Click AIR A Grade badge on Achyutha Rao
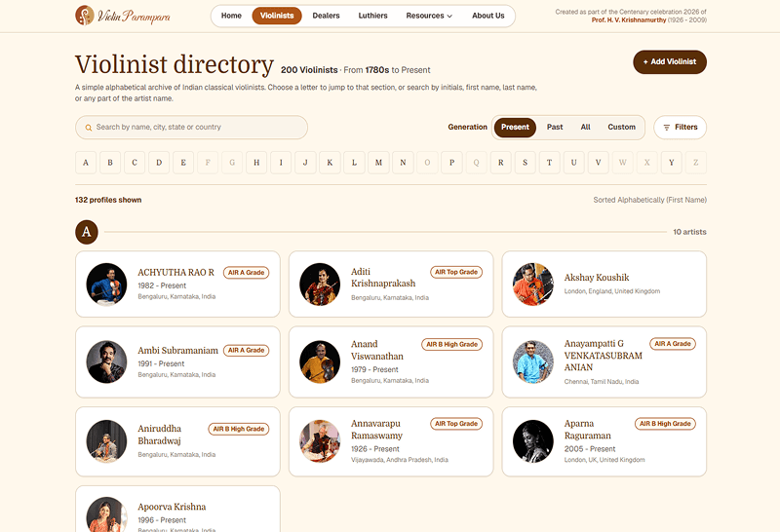This screenshot has height=532, width=780. point(247,273)
